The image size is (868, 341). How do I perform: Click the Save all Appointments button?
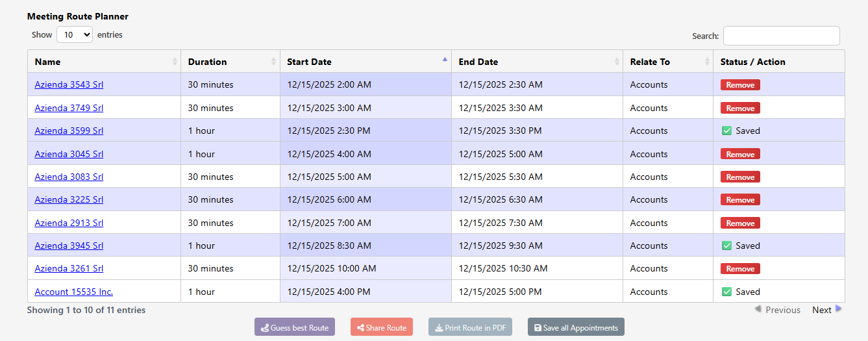(576, 327)
